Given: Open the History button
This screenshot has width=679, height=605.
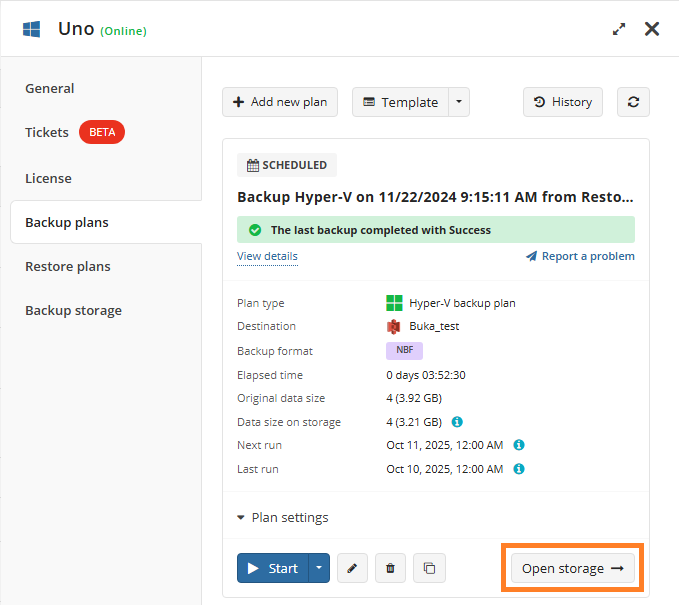Looking at the screenshot, I should 562,102.
